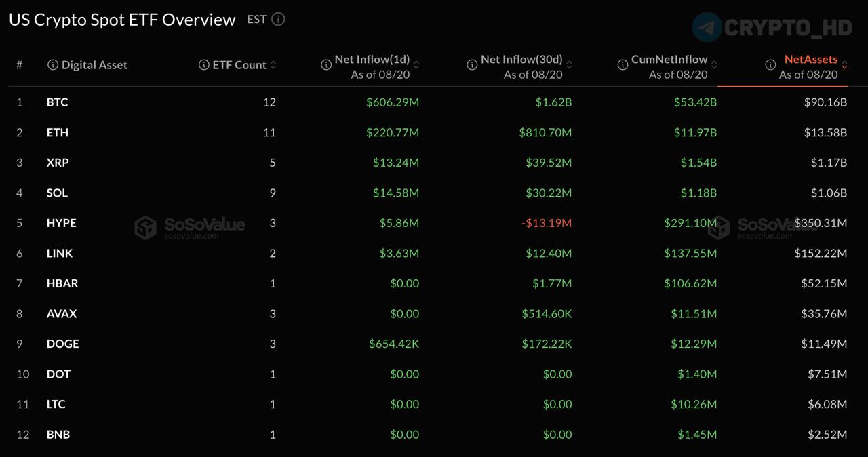The height and width of the screenshot is (457, 868).
Task: Click info icon beside ETF Count header
Action: [203, 65]
